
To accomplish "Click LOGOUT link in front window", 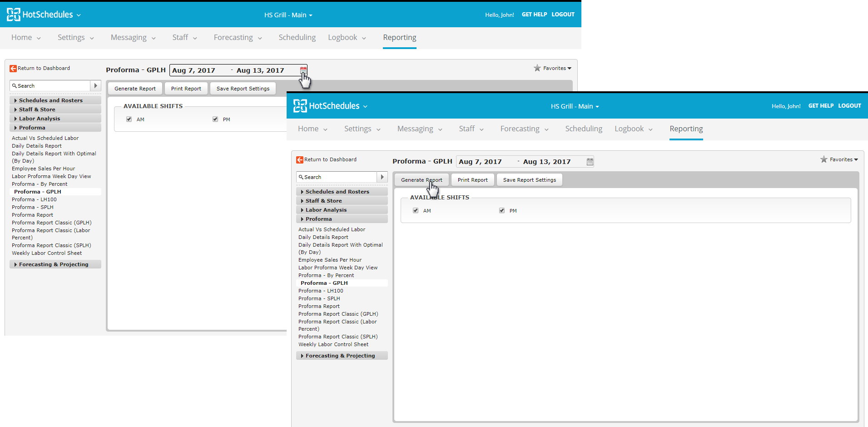I will (849, 106).
